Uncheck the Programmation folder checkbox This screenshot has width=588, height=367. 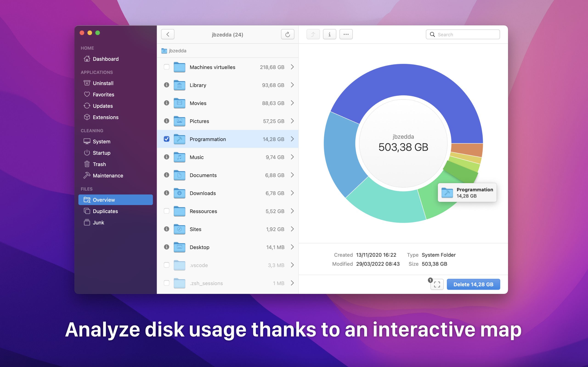pyautogui.click(x=167, y=139)
